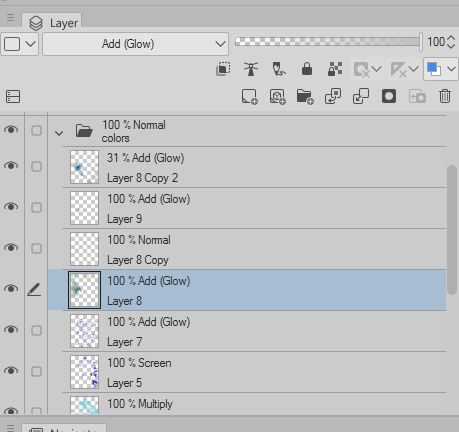Select Layer 8 Copy thumbnail

point(84,249)
